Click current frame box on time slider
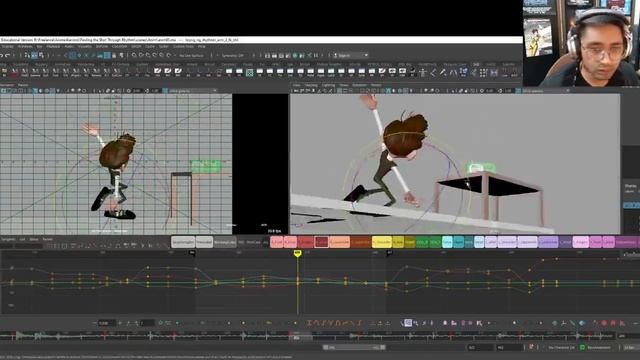The image size is (640, 360). pos(301,336)
